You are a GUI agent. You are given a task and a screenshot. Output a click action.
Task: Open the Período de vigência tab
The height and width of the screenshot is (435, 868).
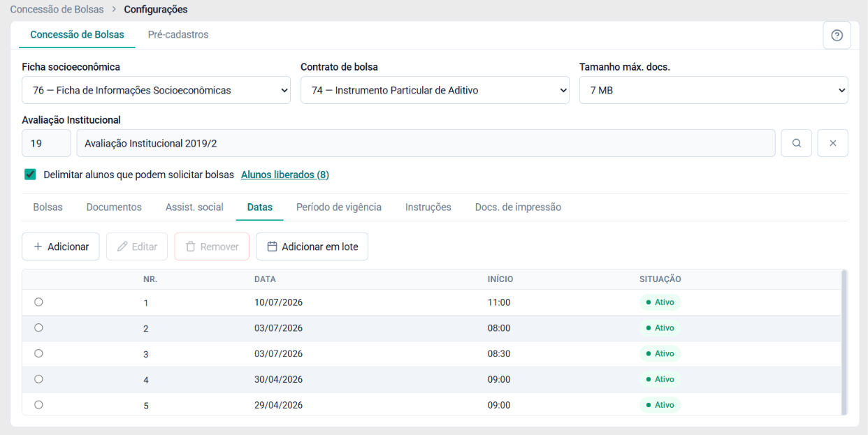[x=339, y=207]
